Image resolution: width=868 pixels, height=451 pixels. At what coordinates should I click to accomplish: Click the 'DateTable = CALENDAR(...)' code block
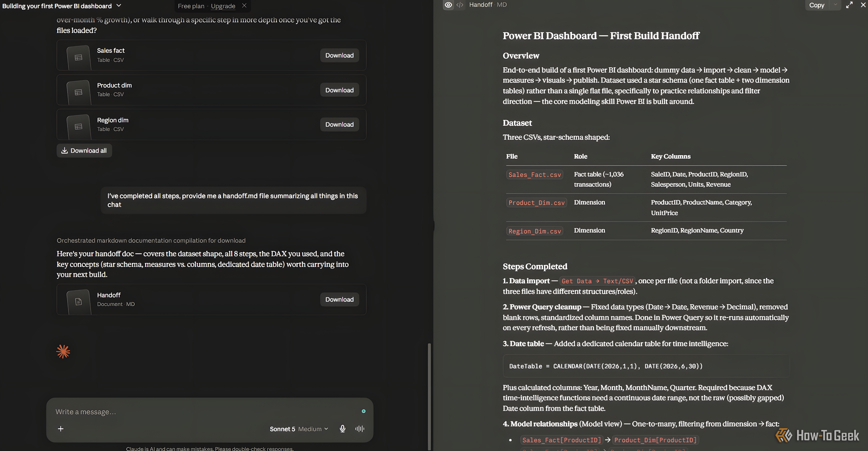[x=646, y=366]
